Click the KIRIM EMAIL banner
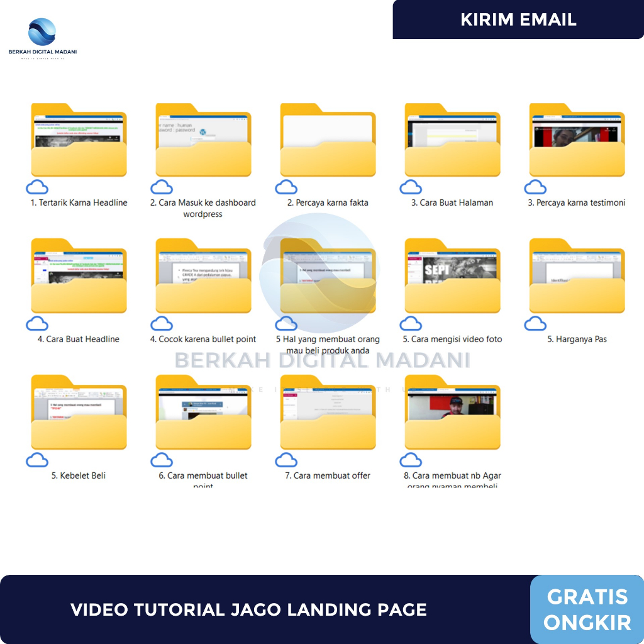This screenshot has width=644, height=644. (518, 19)
